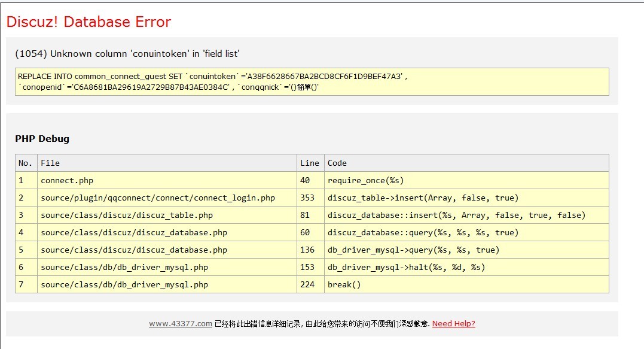The width and height of the screenshot is (644, 349).
Task: Click the Unknown column 'conuintoken' error message
Action: [x=127, y=54]
